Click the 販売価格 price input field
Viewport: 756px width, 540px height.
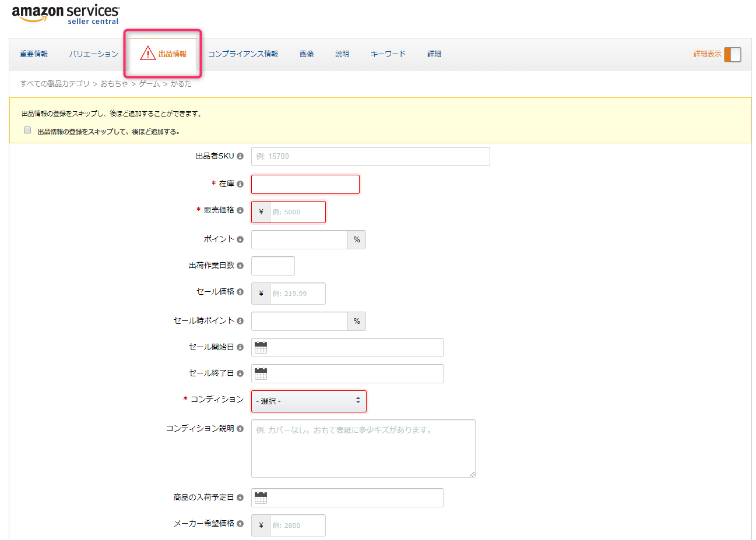297,212
